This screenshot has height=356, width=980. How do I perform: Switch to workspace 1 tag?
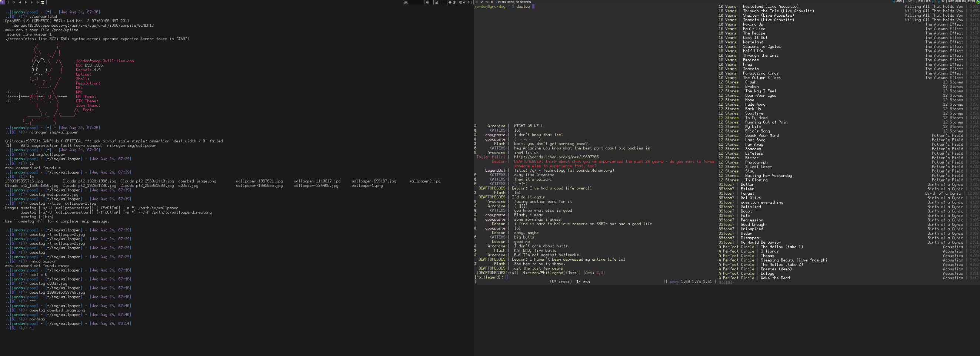2,2
